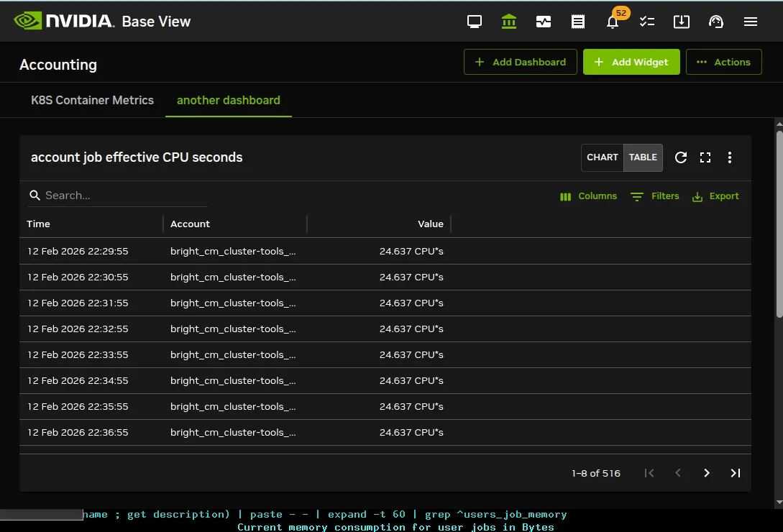Switch to K8S Container Metrics tab
This screenshot has width=783, height=532.
coord(92,100)
